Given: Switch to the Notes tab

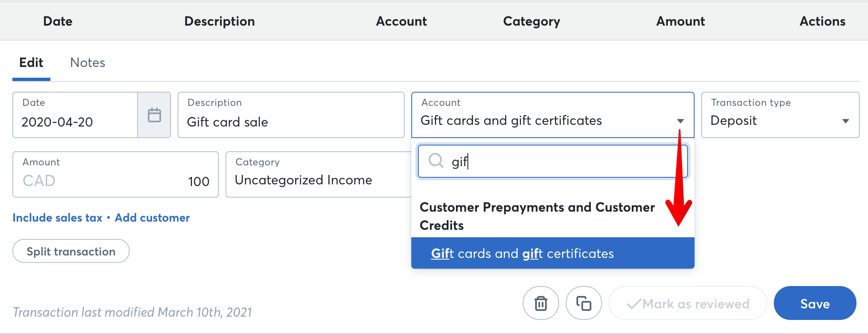Looking at the screenshot, I should pos(88,63).
